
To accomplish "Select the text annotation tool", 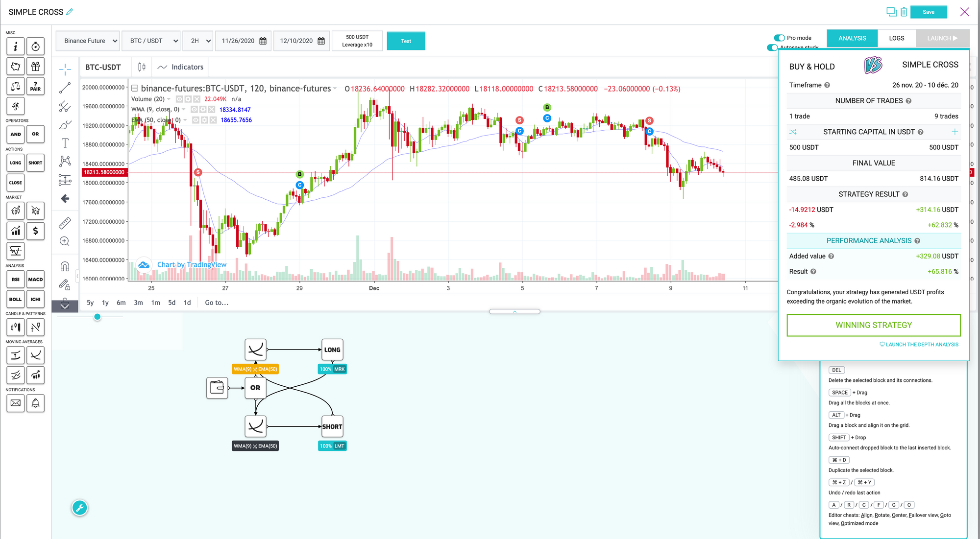I will 65,143.
